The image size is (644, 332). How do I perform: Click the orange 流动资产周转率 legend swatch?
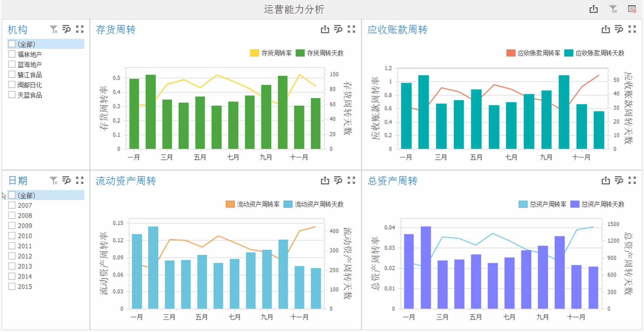coord(230,204)
